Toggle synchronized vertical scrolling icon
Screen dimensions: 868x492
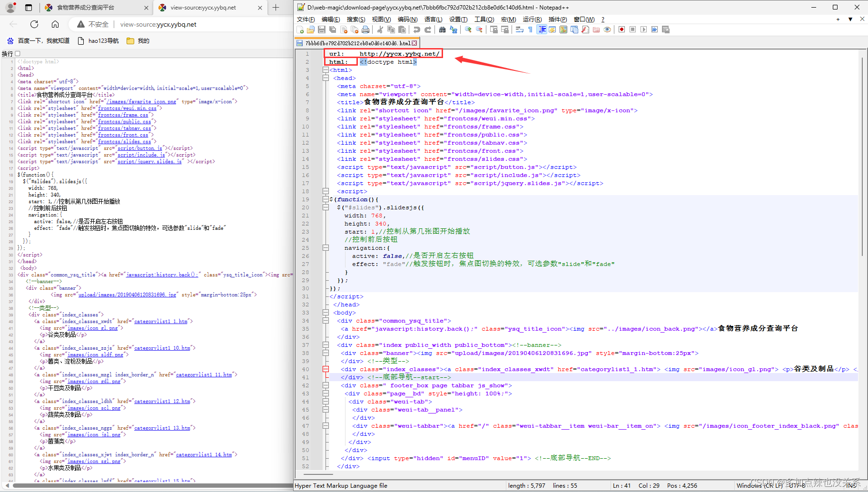494,30
